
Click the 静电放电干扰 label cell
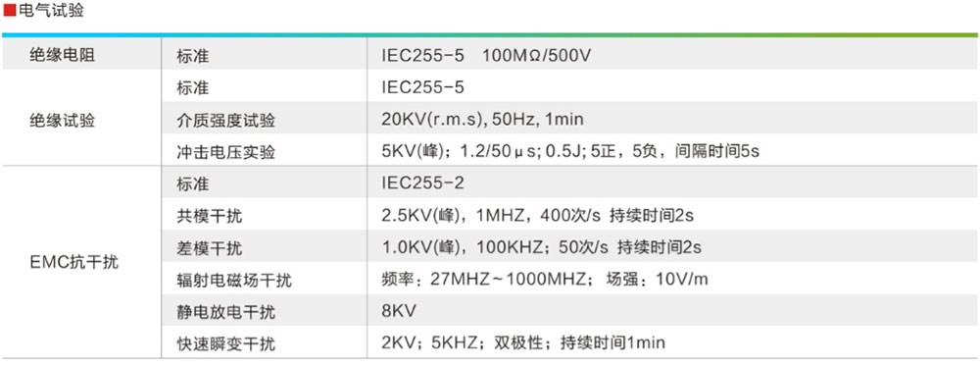click(x=265, y=312)
